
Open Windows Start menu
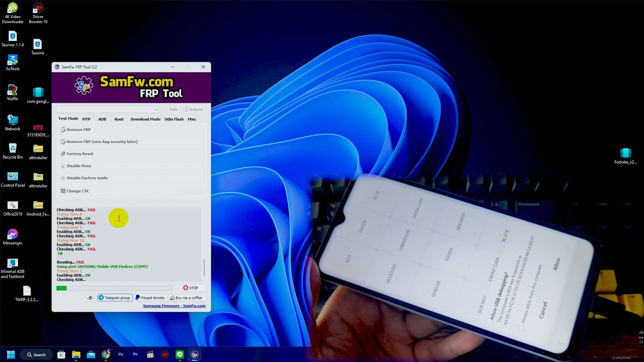(x=11, y=354)
